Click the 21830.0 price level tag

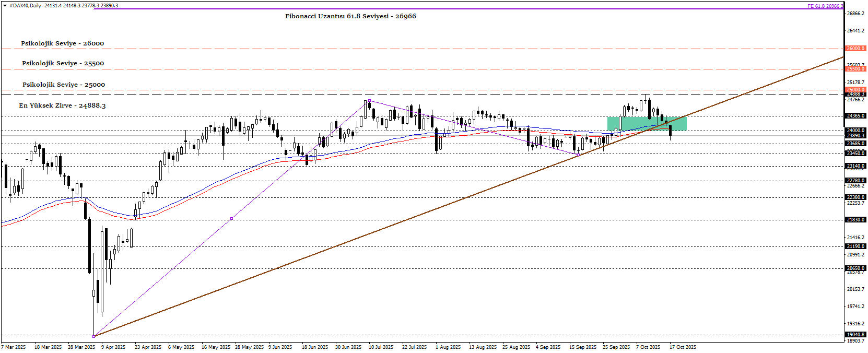855,220
